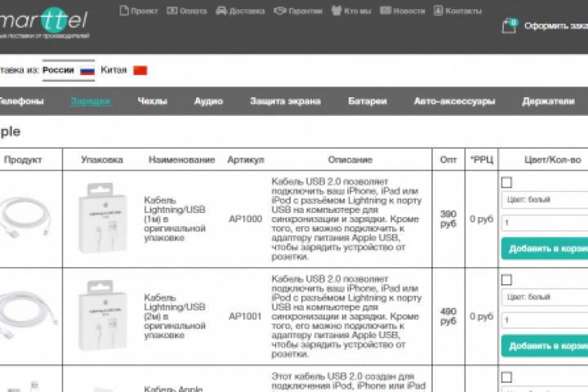Tick the checkbox for AP1001 cable
The width and height of the screenshot is (588, 392).
(x=506, y=279)
